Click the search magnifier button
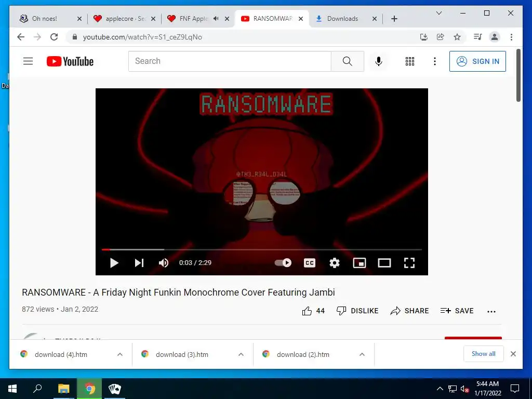Screen dimensions: 532x399 pyautogui.click(x=347, y=61)
